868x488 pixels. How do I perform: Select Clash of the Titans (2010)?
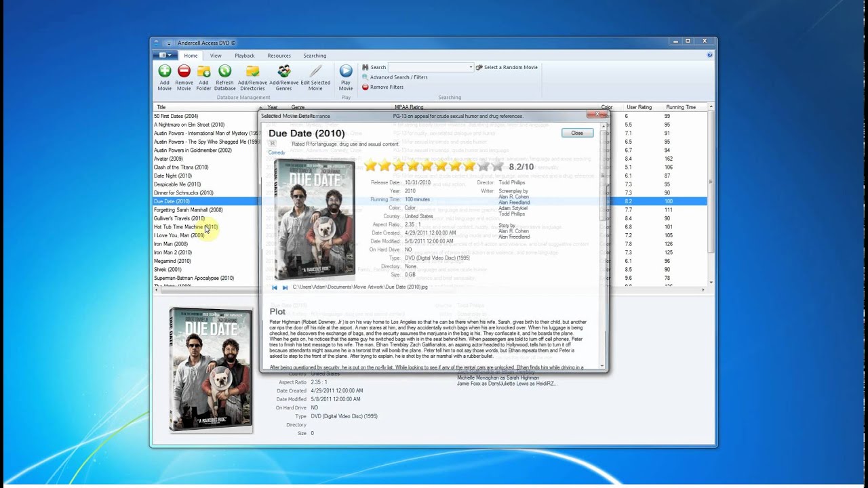(181, 167)
